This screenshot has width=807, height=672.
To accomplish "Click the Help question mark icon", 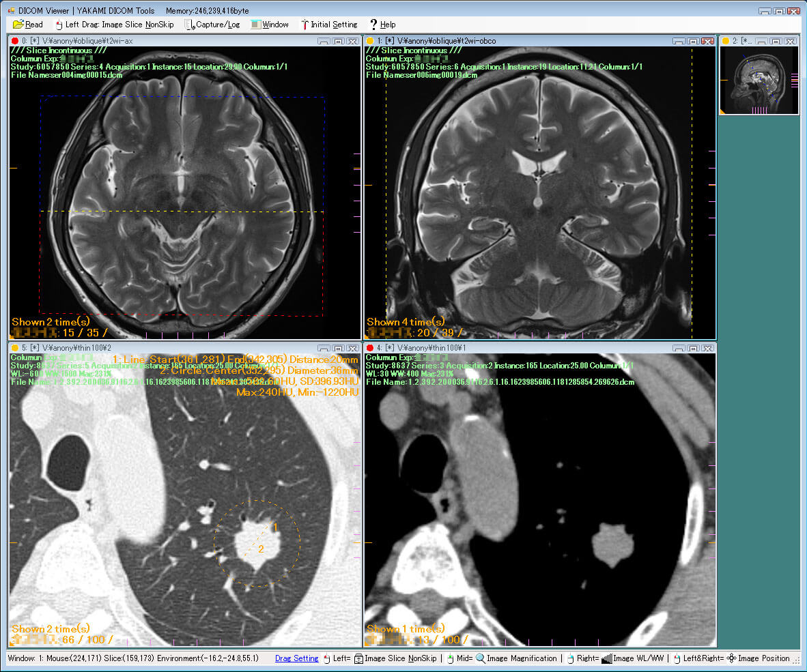I will click(373, 25).
